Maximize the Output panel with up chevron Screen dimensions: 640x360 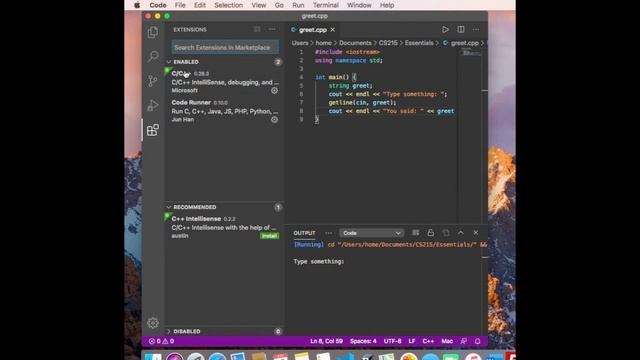click(461, 233)
